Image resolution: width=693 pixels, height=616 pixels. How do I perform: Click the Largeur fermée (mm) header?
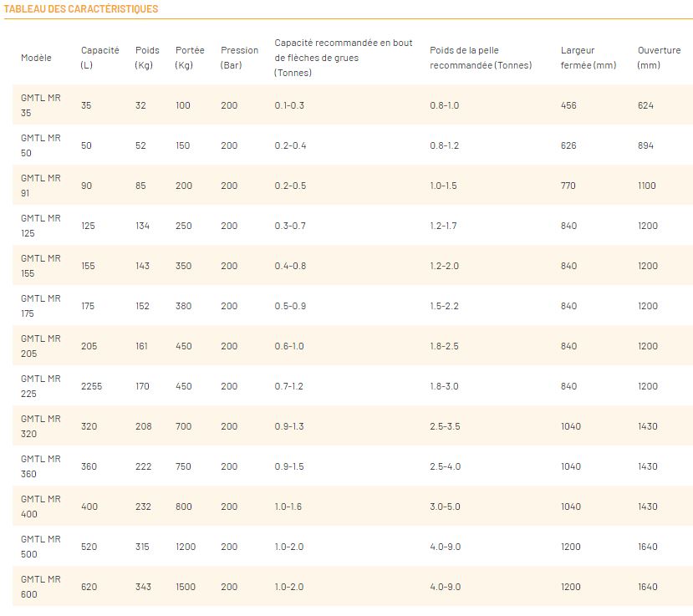click(588, 58)
